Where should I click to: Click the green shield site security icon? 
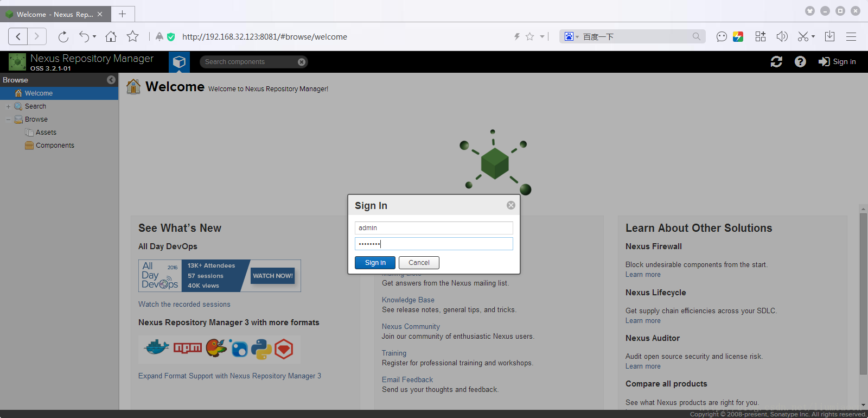pyautogui.click(x=171, y=36)
